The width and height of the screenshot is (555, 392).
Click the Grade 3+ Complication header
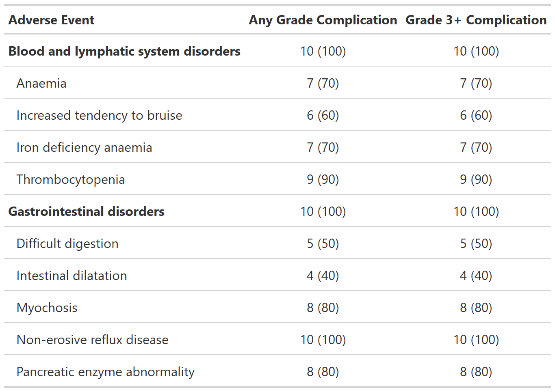click(x=476, y=20)
